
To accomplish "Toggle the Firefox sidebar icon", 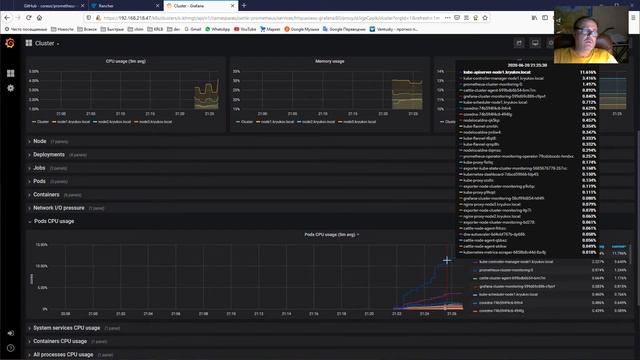I will (545, 18).
